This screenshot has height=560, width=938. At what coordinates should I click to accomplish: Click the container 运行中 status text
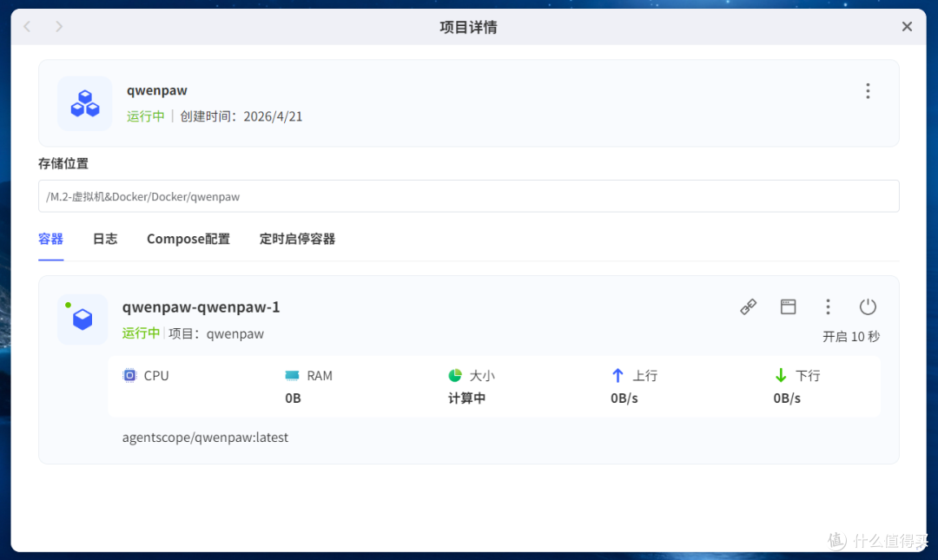[x=142, y=333]
